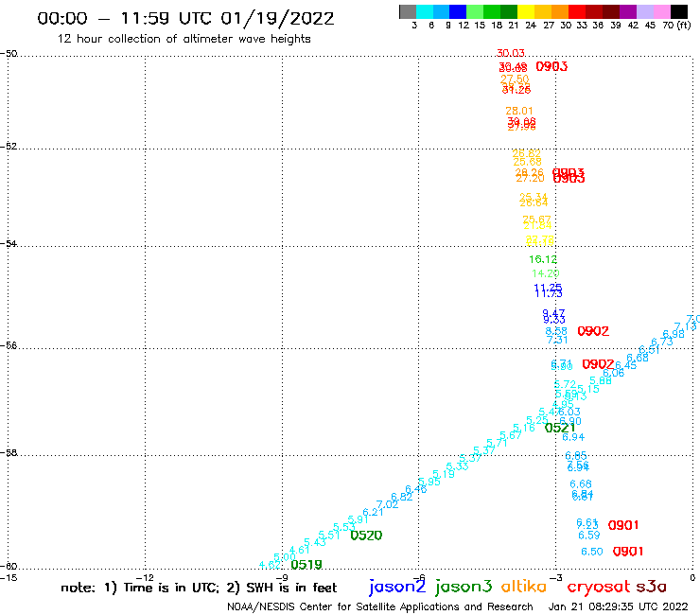Click the wave height value 6.98
The image size is (700, 615).
point(674,334)
